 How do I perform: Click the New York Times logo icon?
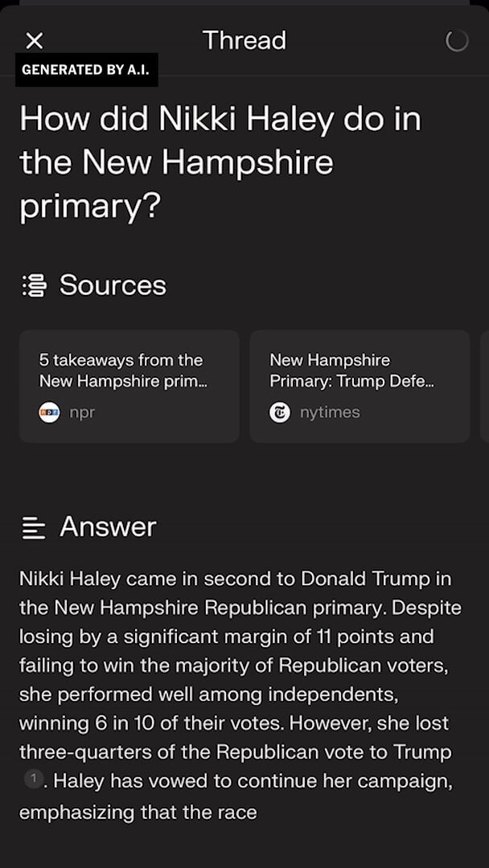coord(280,412)
